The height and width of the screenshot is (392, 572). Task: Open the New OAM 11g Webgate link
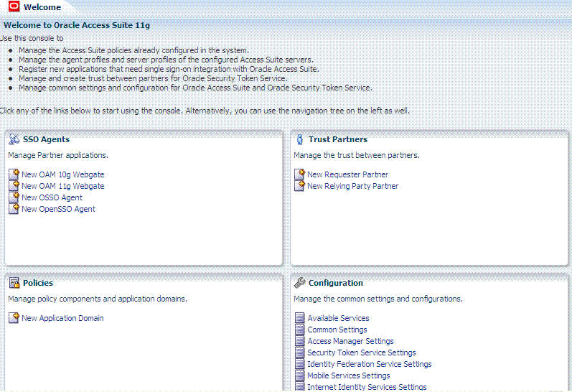62,186
